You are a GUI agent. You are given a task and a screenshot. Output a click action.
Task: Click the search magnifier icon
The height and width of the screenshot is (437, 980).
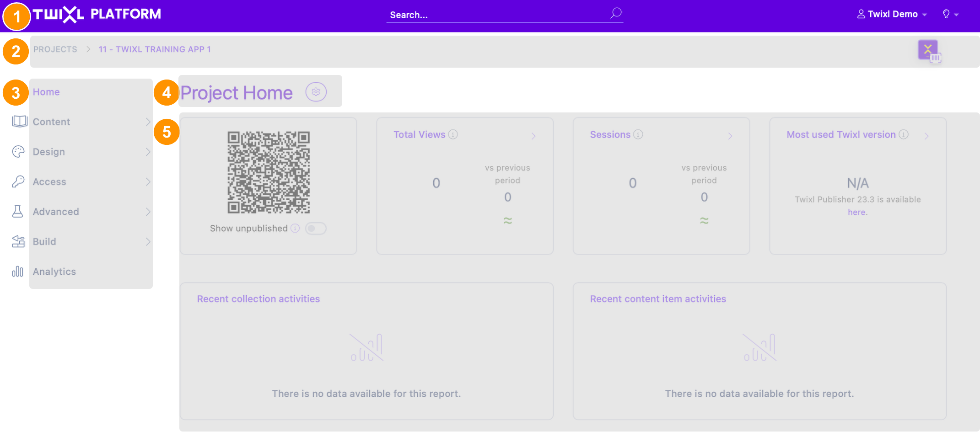point(616,13)
